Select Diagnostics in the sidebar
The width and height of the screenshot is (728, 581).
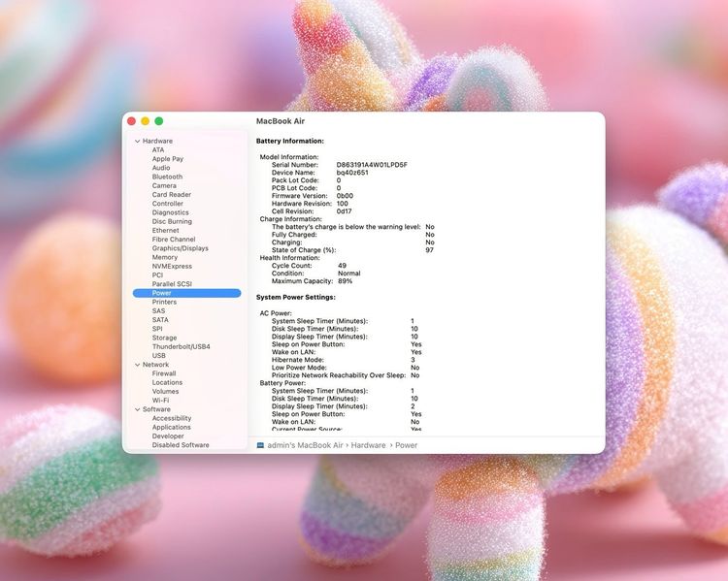171,212
